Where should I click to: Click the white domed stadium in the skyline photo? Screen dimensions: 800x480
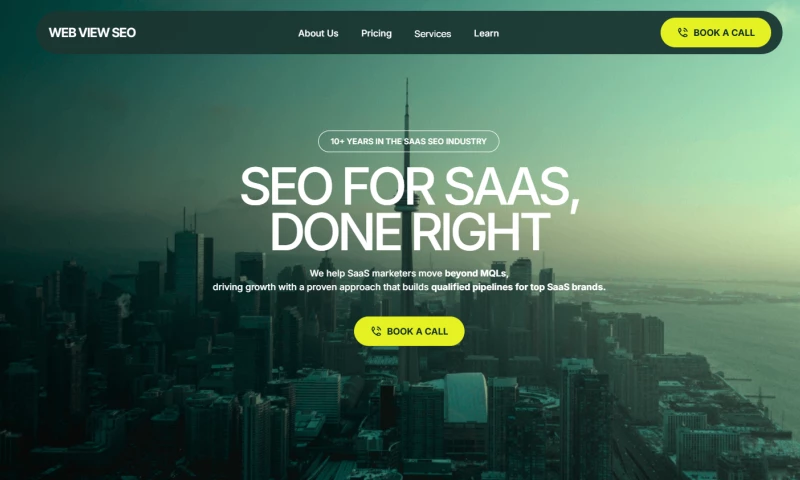(465, 397)
